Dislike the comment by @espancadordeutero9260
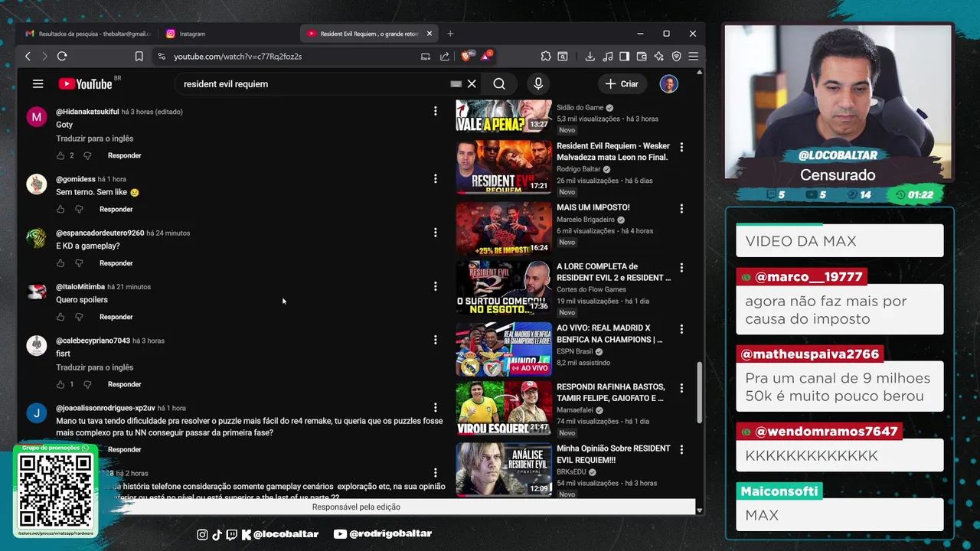This screenshot has height=551, width=980. [79, 263]
